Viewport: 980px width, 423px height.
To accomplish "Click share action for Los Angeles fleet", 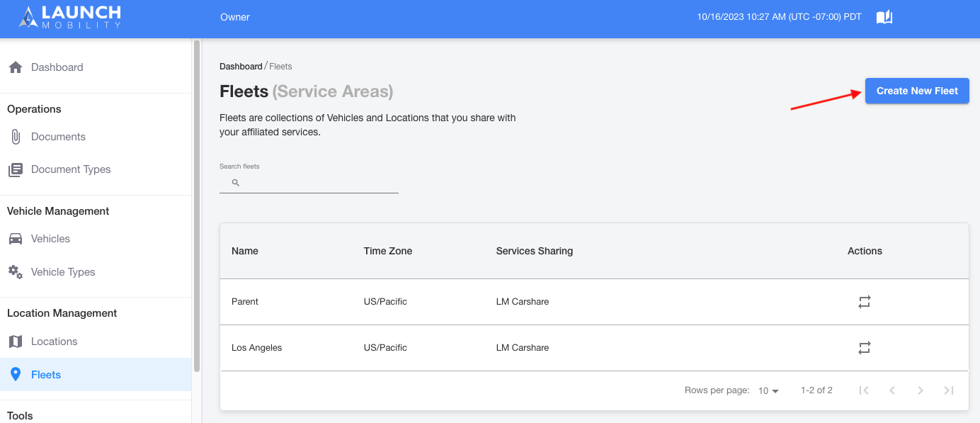I will 865,348.
